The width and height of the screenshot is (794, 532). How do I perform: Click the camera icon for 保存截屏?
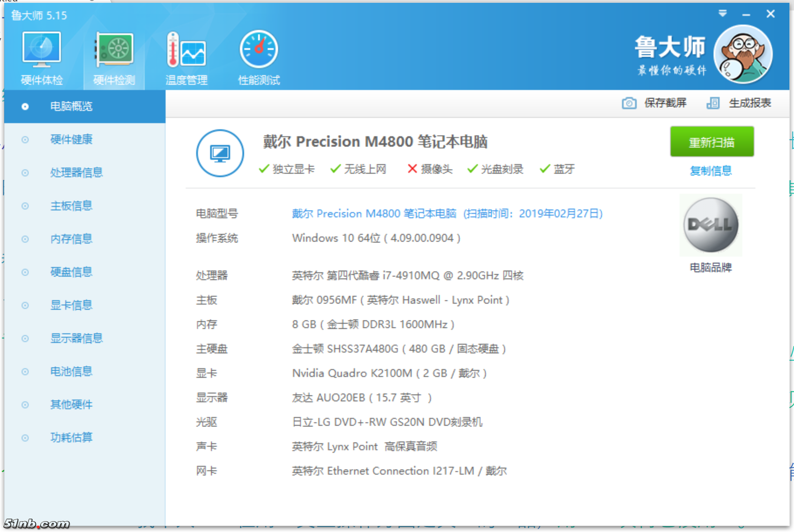pos(629,103)
